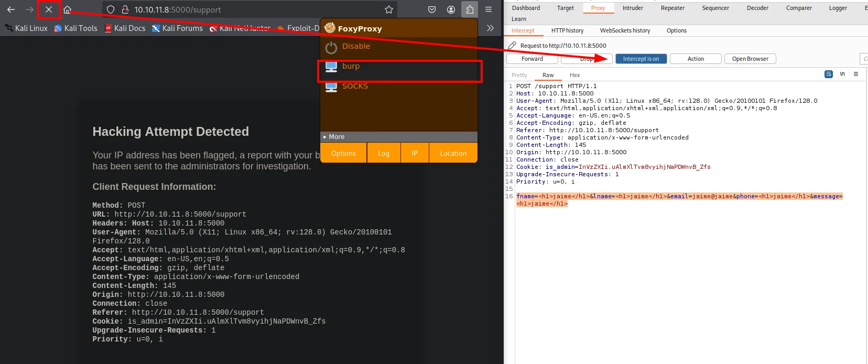Go to the Firefox home page icon
Screen dimensions: 868x364
(67, 9)
